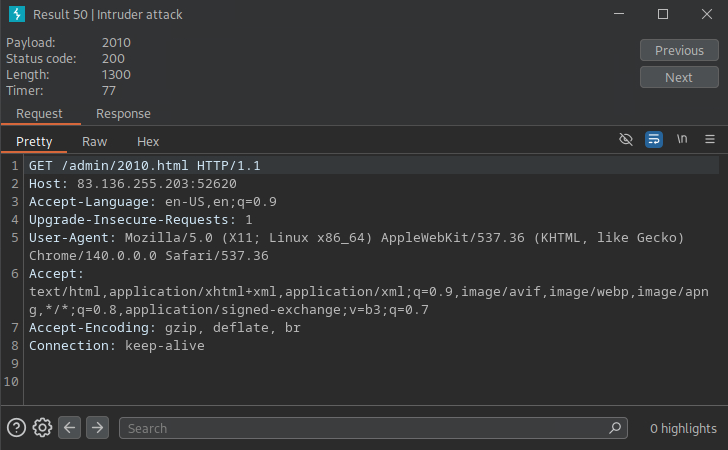Maximize the Intruder attack result window

pos(662,15)
